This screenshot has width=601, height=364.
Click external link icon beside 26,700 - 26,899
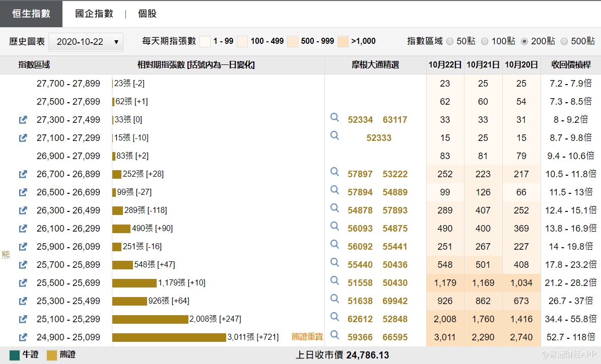(23, 174)
